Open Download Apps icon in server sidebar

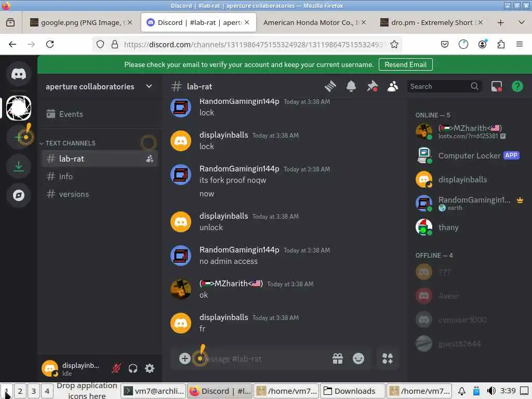19,166
